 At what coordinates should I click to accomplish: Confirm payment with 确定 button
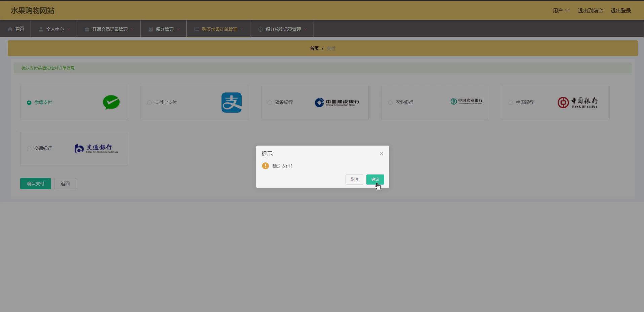375,180
